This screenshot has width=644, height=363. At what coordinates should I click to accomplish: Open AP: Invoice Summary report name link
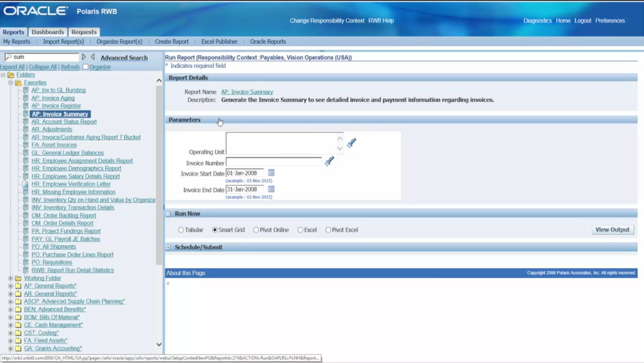(x=247, y=92)
